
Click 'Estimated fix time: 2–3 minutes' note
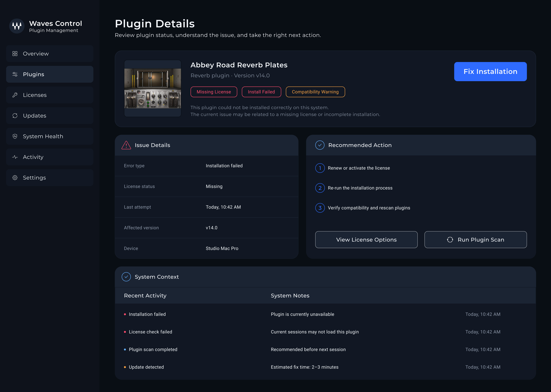[305, 367]
